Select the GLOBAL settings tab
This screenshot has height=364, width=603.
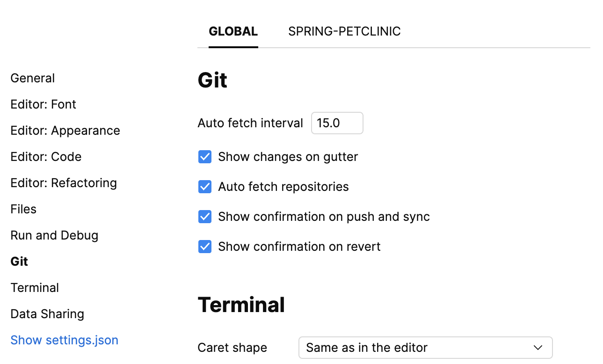pyautogui.click(x=233, y=31)
